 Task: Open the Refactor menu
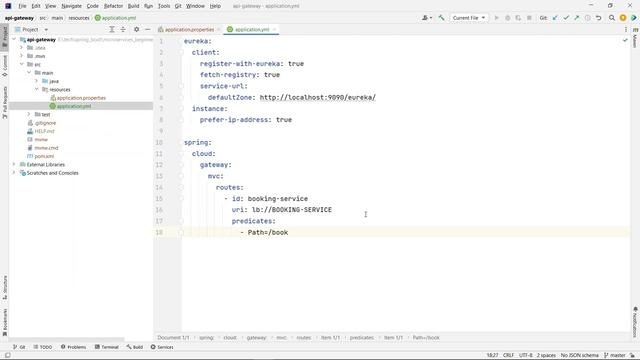click(113, 6)
